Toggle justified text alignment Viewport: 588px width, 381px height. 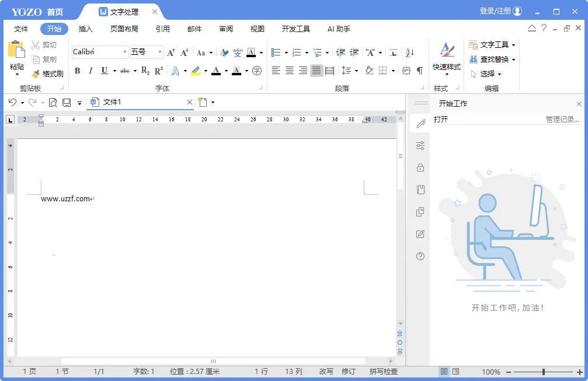(316, 71)
